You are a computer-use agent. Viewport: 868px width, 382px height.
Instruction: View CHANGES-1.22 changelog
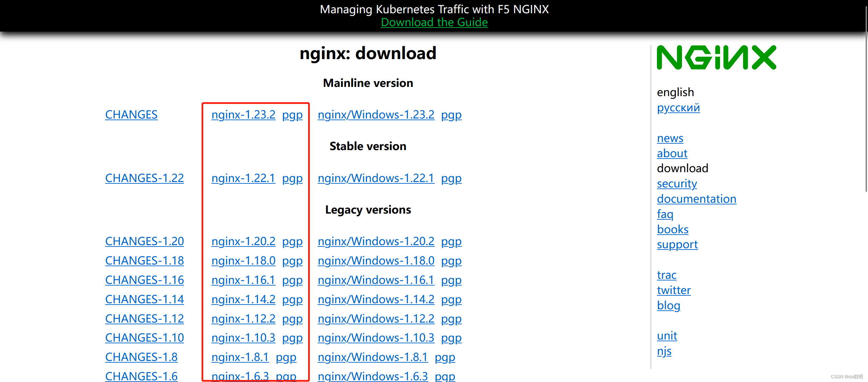tap(144, 178)
